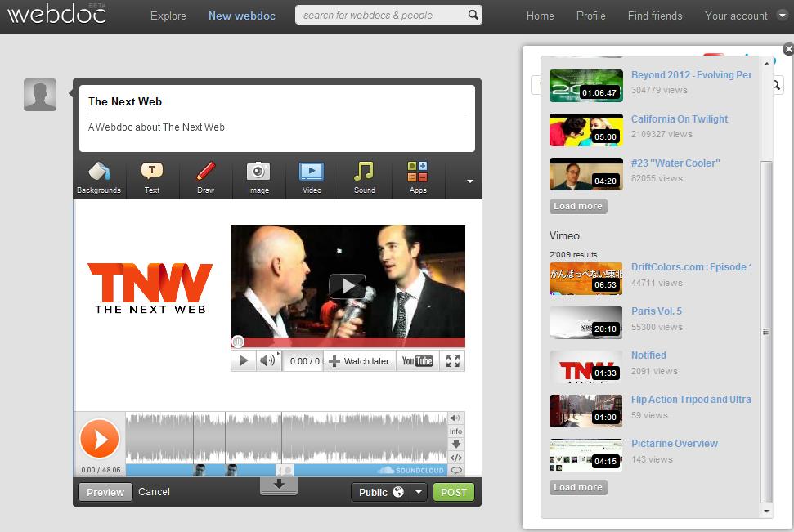This screenshot has height=532, width=794.
Task: Select the Video tool
Action: (312, 177)
